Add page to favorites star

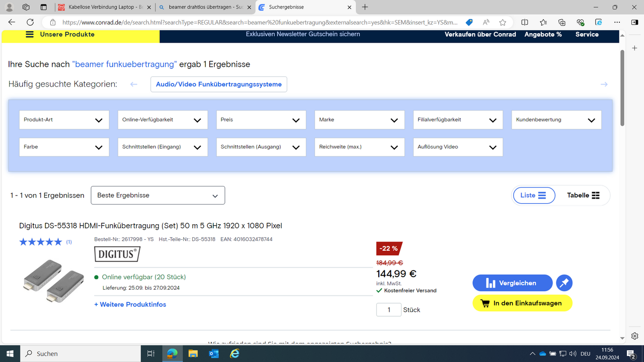(503, 22)
